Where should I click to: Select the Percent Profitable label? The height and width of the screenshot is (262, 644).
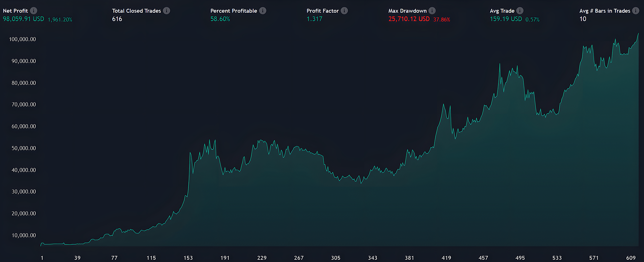click(233, 11)
